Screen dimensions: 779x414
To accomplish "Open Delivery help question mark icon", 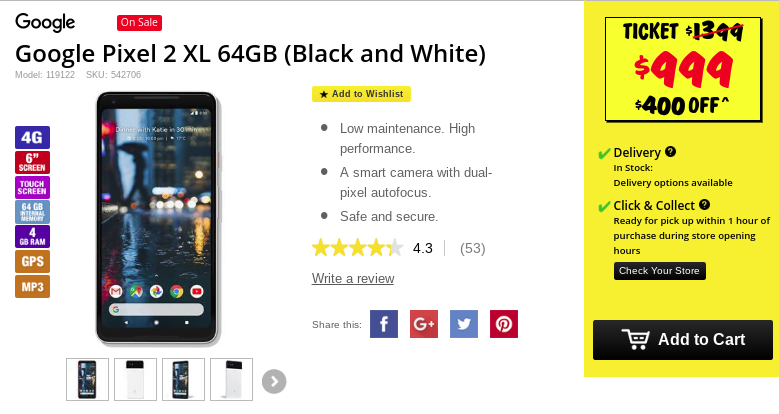I will [x=670, y=152].
